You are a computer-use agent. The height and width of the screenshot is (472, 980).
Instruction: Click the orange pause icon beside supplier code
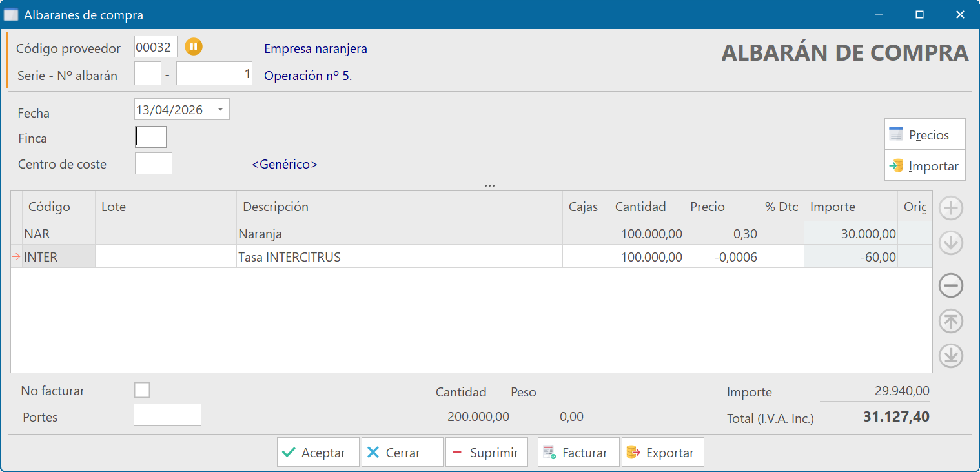tap(194, 46)
